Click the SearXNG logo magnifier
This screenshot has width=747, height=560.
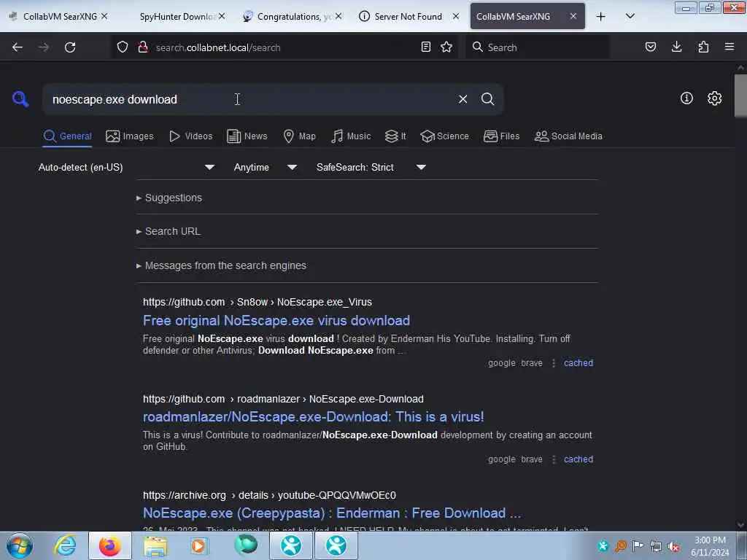[20, 99]
